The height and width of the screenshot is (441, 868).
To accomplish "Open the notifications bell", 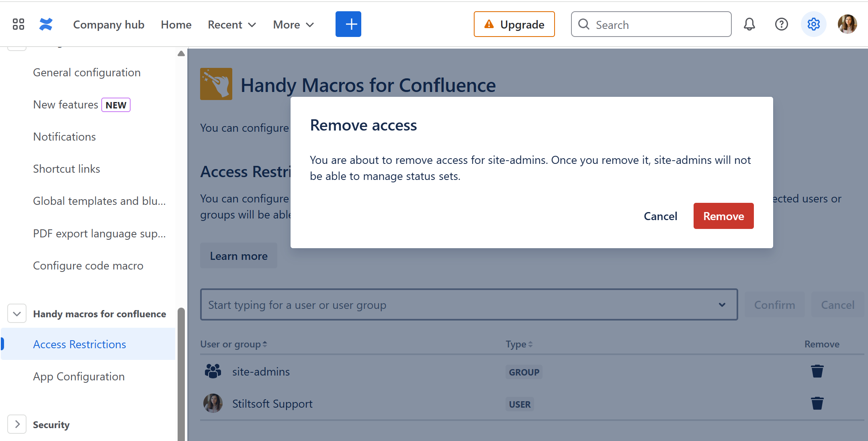I will coord(749,24).
